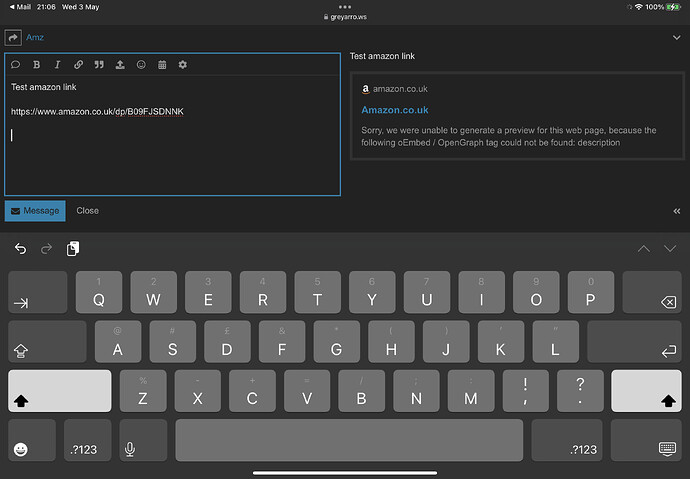Tap the dictation microphone key
The image size is (690, 479).
click(x=143, y=440)
